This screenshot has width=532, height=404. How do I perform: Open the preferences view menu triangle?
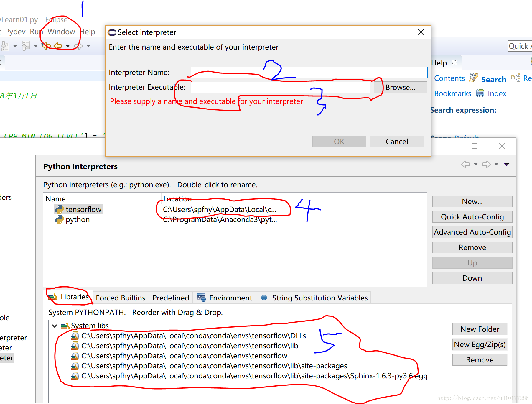[507, 164]
